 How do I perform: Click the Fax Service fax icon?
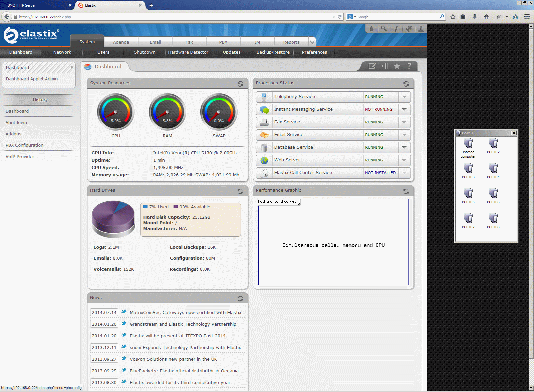click(x=264, y=122)
